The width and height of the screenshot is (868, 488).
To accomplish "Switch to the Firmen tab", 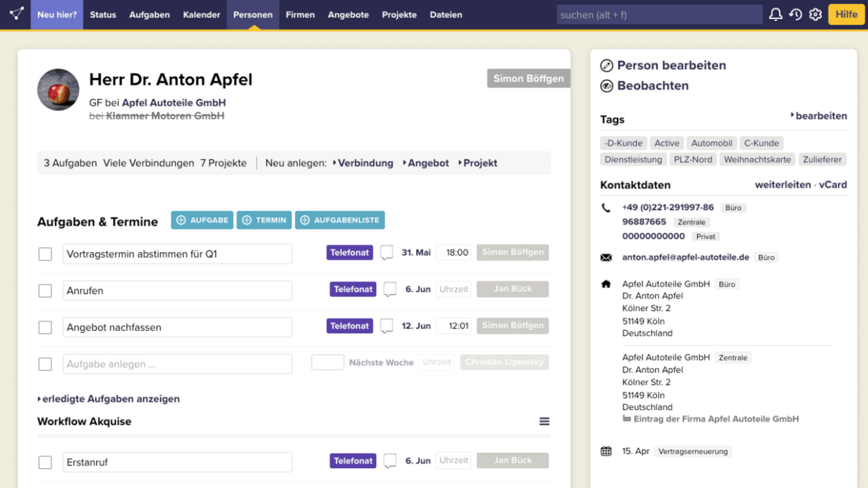I will pyautogui.click(x=300, y=15).
